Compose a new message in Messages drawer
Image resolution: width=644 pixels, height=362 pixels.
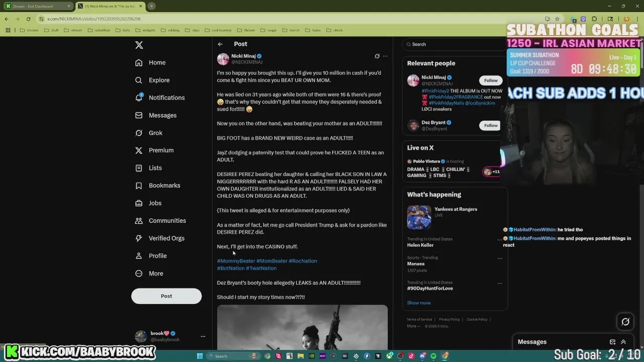[x=612, y=342]
